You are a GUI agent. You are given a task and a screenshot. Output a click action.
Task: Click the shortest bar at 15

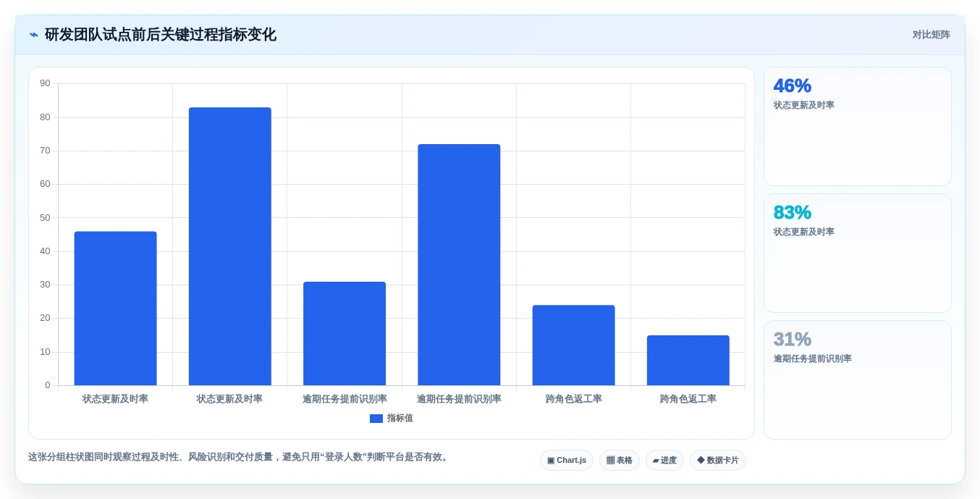click(688, 361)
